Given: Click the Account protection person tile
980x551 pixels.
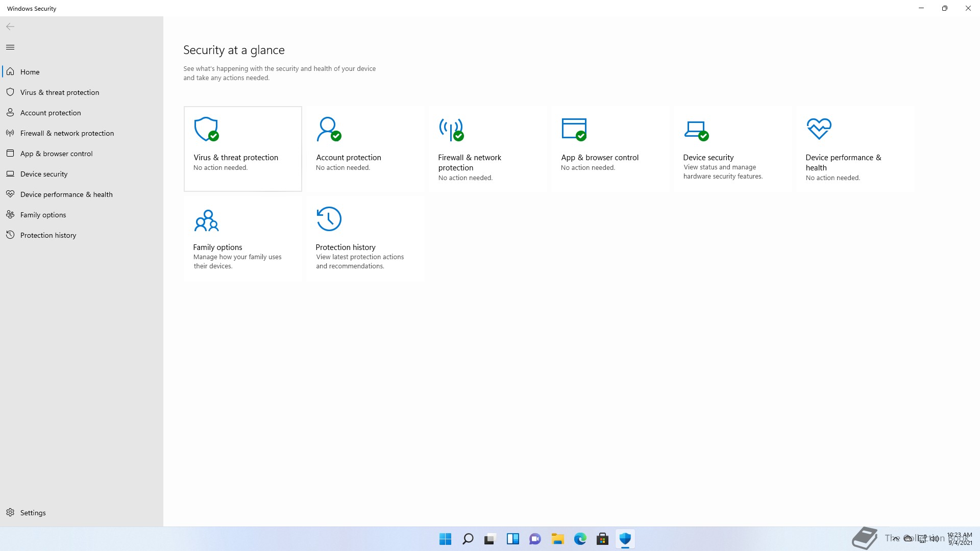Looking at the screenshot, I should [365, 149].
